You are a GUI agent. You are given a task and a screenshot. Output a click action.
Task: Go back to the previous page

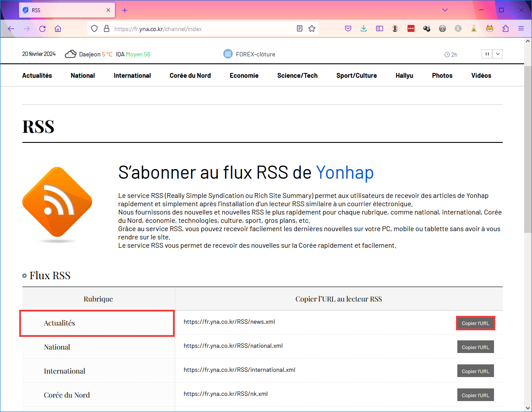coord(11,29)
